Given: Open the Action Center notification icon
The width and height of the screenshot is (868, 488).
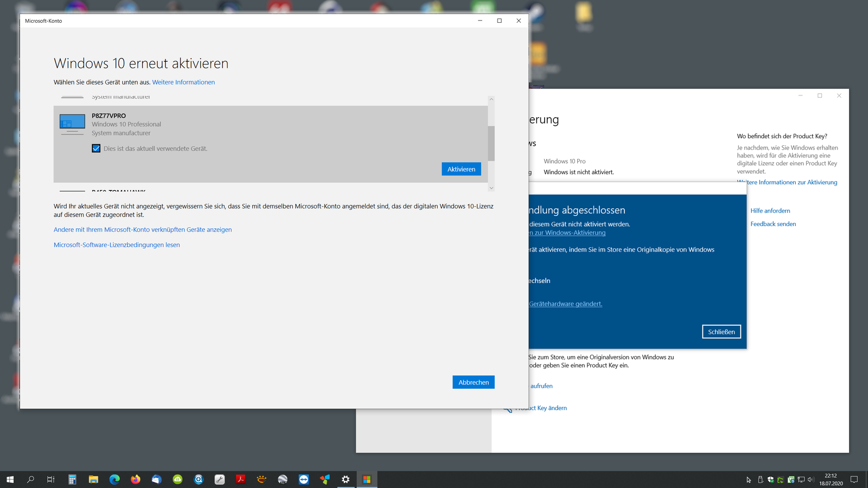Looking at the screenshot, I should tap(854, 479).
